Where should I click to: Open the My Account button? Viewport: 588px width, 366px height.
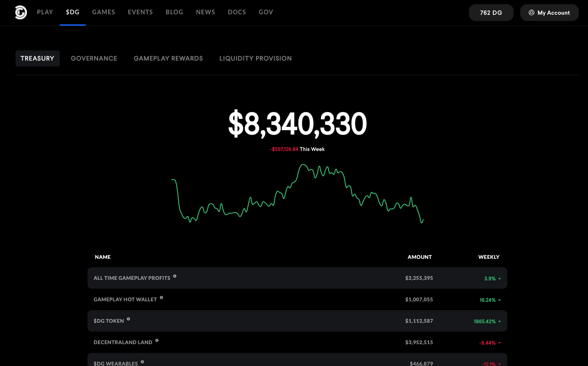click(x=549, y=13)
